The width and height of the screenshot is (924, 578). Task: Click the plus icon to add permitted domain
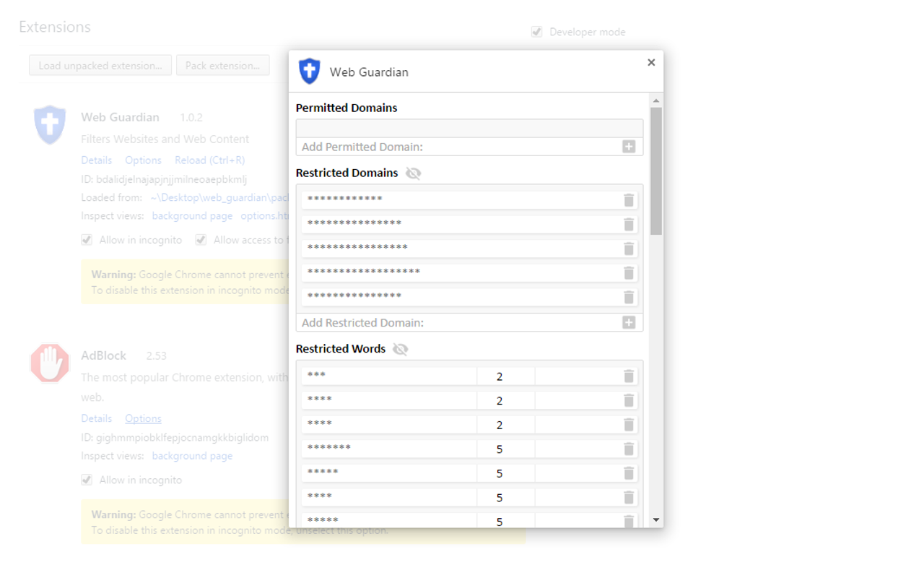point(629,147)
